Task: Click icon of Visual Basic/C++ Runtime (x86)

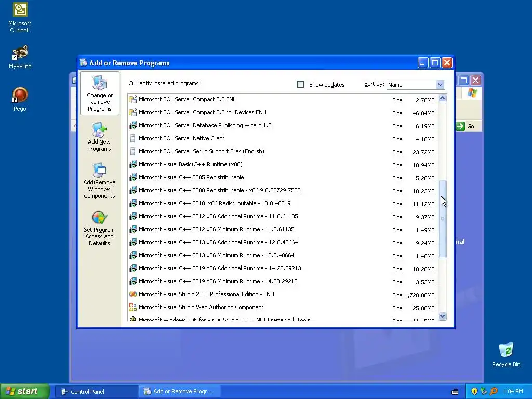Action: pos(133,165)
